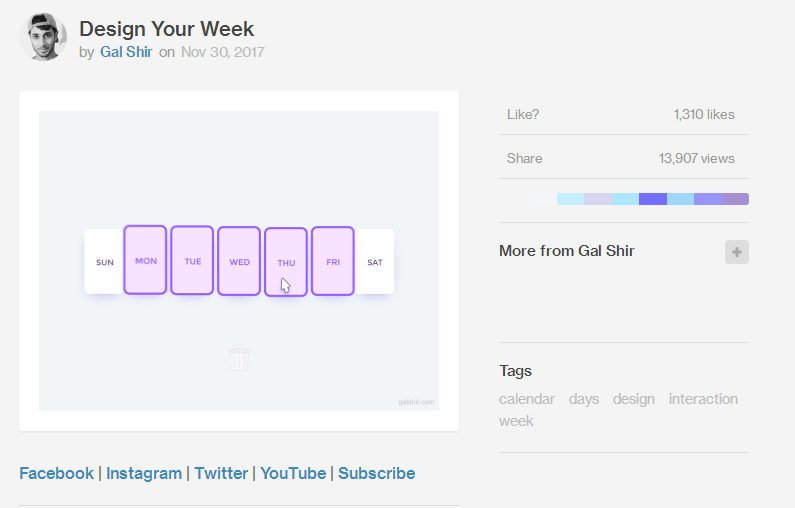Pick the light cyan palette swatch
Image resolution: width=795 pixels, height=508 pixels.
pos(570,199)
